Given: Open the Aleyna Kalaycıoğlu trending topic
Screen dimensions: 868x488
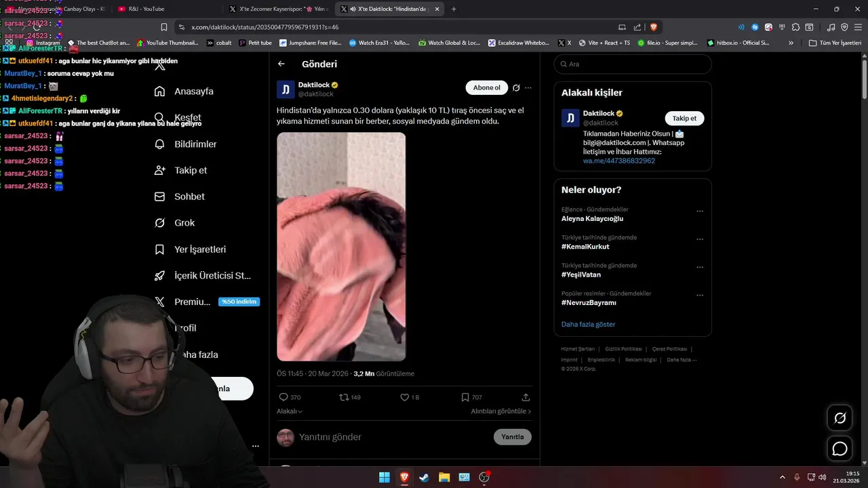Looking at the screenshot, I should tap(592, 218).
